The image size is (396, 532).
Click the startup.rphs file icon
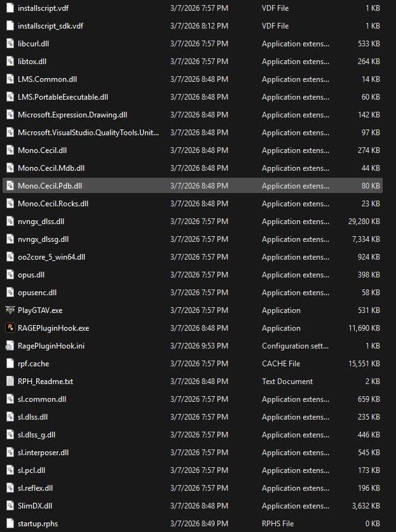click(10, 524)
